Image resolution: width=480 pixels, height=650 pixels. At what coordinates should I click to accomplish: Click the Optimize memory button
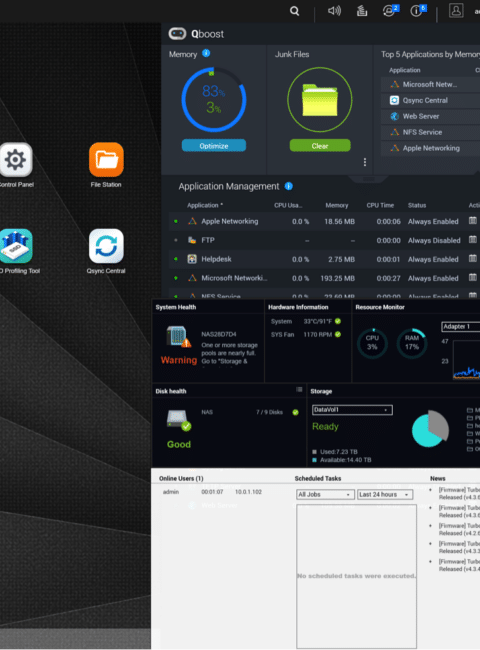point(214,146)
